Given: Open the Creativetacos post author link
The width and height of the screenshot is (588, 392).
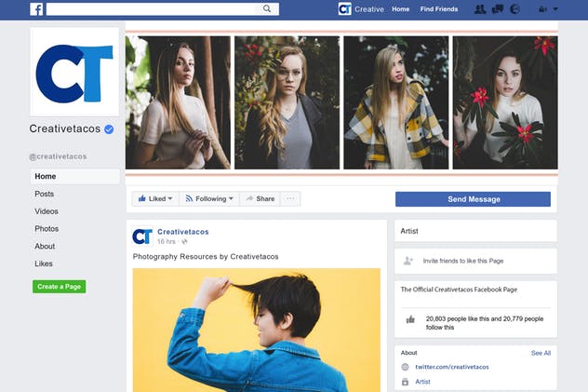Looking at the screenshot, I should pyautogui.click(x=183, y=232).
